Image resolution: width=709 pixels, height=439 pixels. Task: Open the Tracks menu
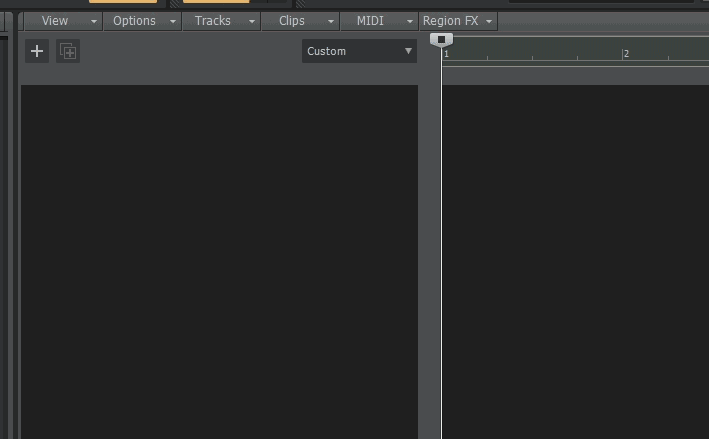[222, 21]
